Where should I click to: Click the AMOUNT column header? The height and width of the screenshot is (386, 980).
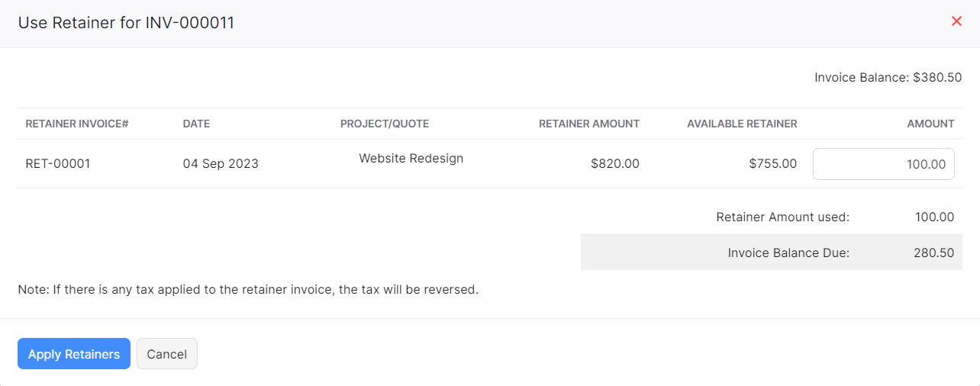[x=930, y=124]
